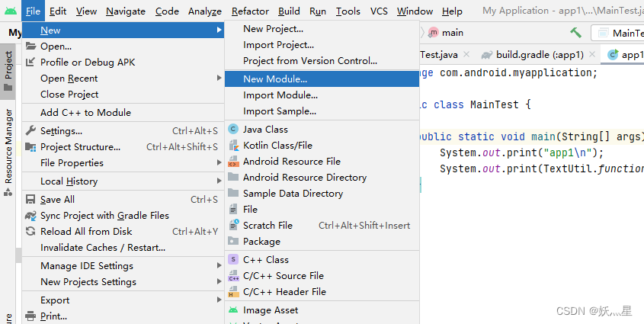Click the Settings wrench icon

(x=30, y=130)
